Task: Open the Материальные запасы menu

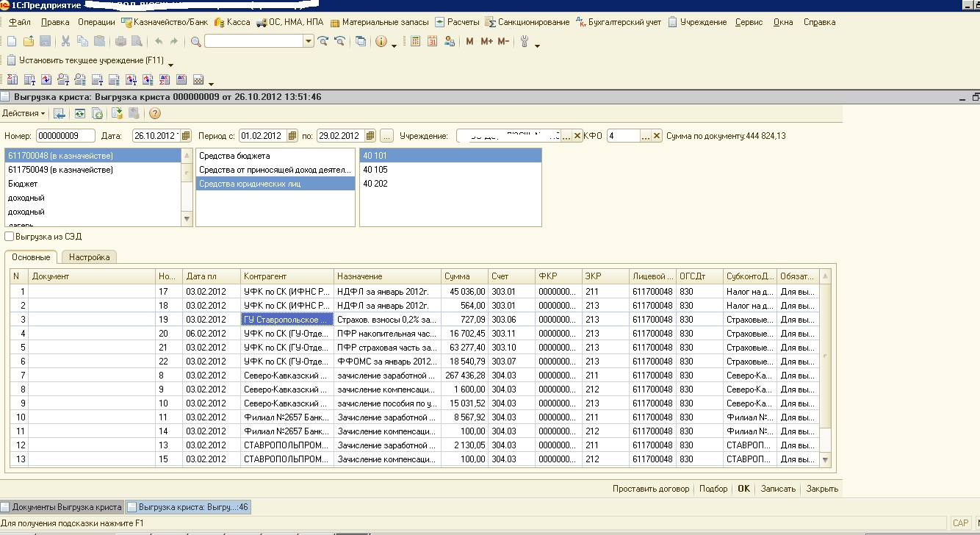Action: [x=380, y=22]
